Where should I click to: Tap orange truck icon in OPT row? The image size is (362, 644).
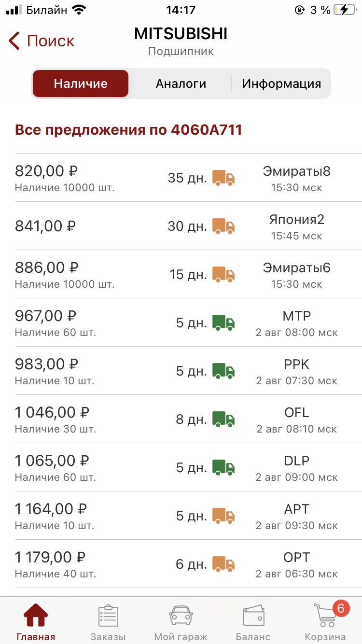[223, 564]
